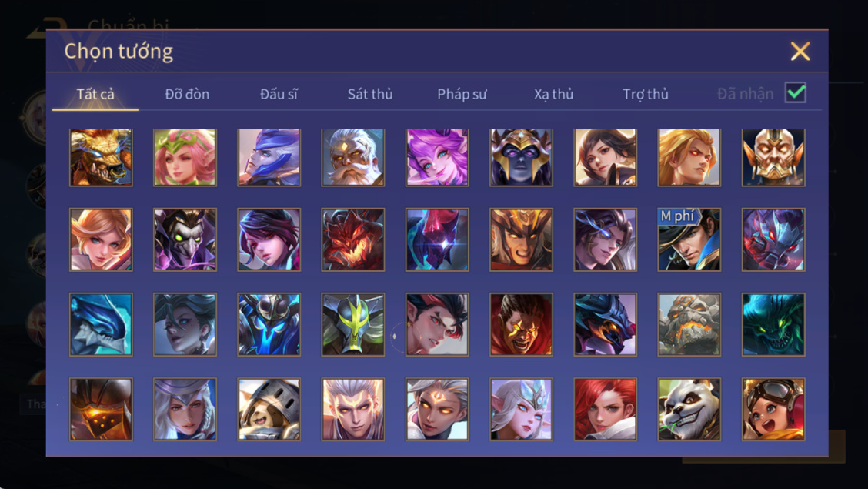Select the red demon face hero
The image size is (868, 489).
(353, 239)
